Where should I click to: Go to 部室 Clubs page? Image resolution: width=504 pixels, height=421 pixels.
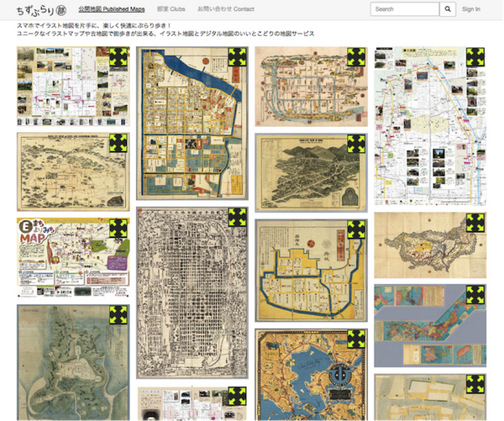(x=171, y=9)
